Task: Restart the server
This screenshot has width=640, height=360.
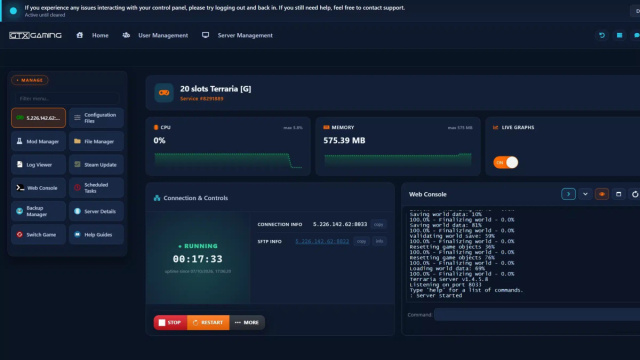Action: [208, 322]
